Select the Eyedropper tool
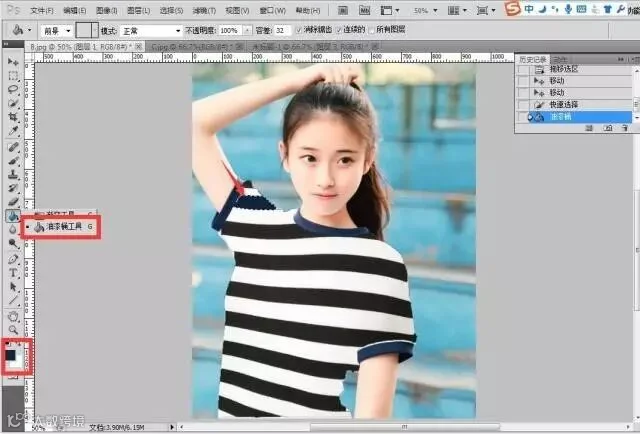 coord(13,131)
